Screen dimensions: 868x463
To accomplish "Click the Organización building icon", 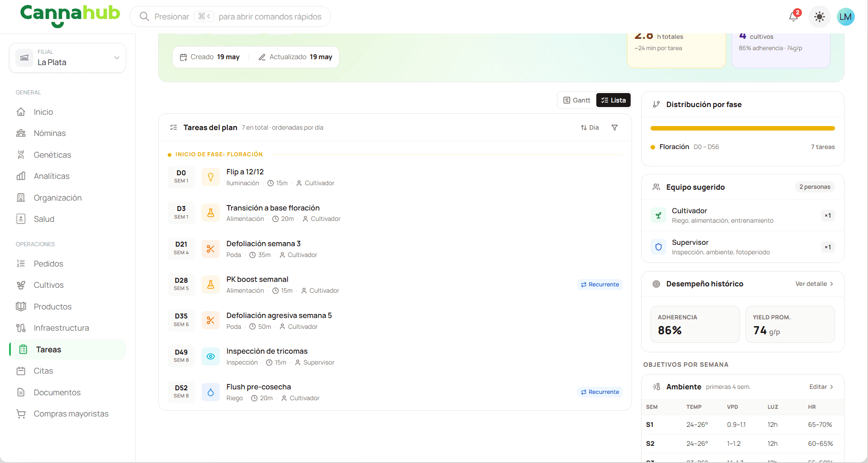I will point(21,198).
